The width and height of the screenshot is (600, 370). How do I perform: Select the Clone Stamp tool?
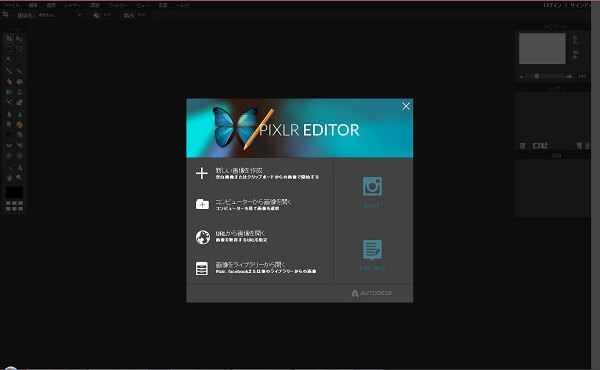(19, 92)
